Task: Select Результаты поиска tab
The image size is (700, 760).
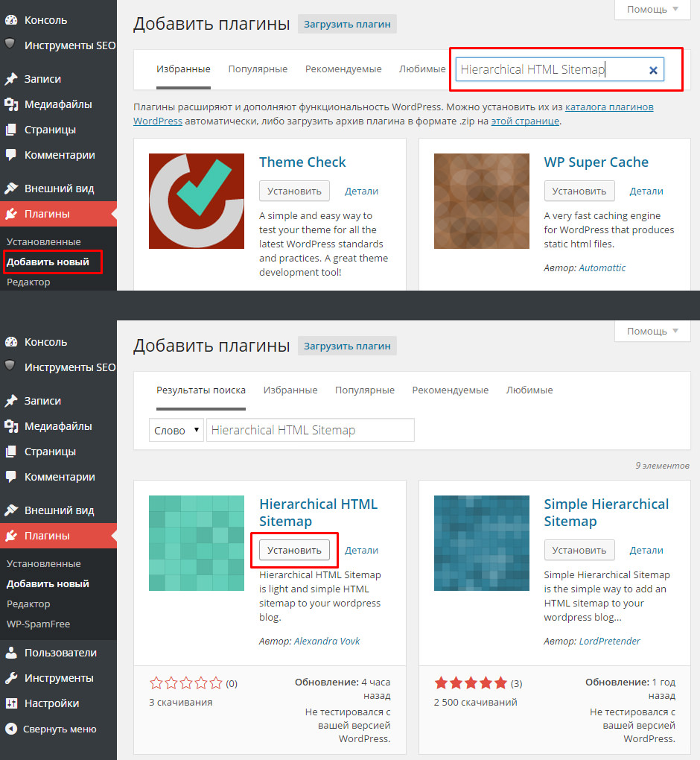Action: 201,390
